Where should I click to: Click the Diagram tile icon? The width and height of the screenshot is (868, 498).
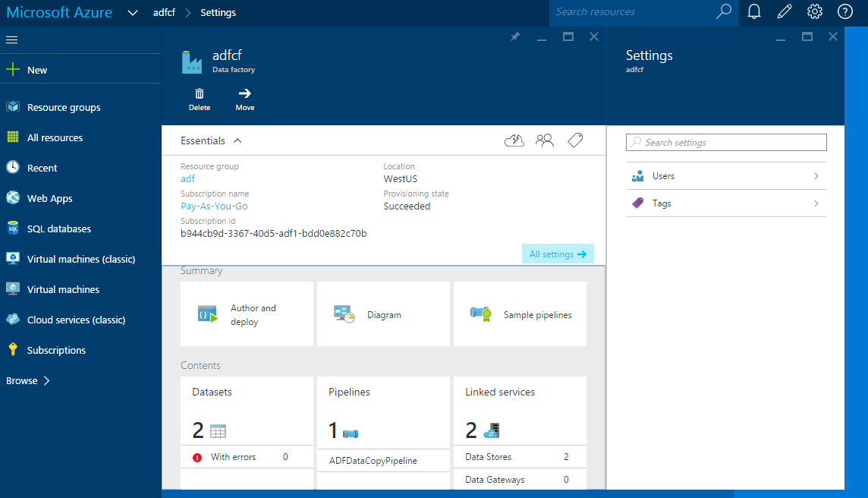click(x=344, y=314)
